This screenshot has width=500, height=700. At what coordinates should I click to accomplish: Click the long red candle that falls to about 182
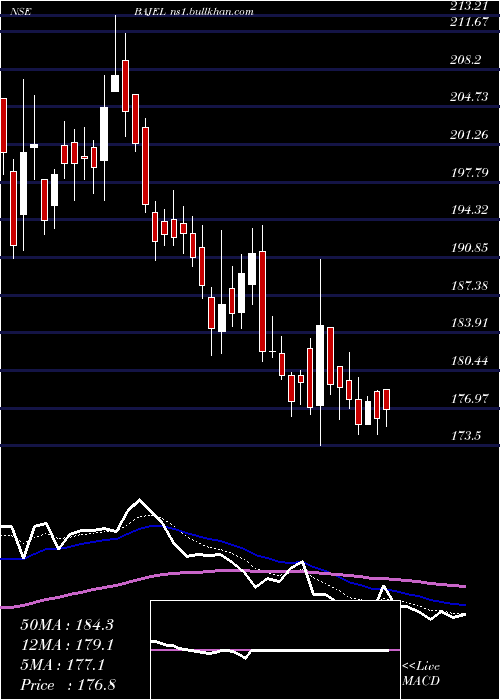262,301
